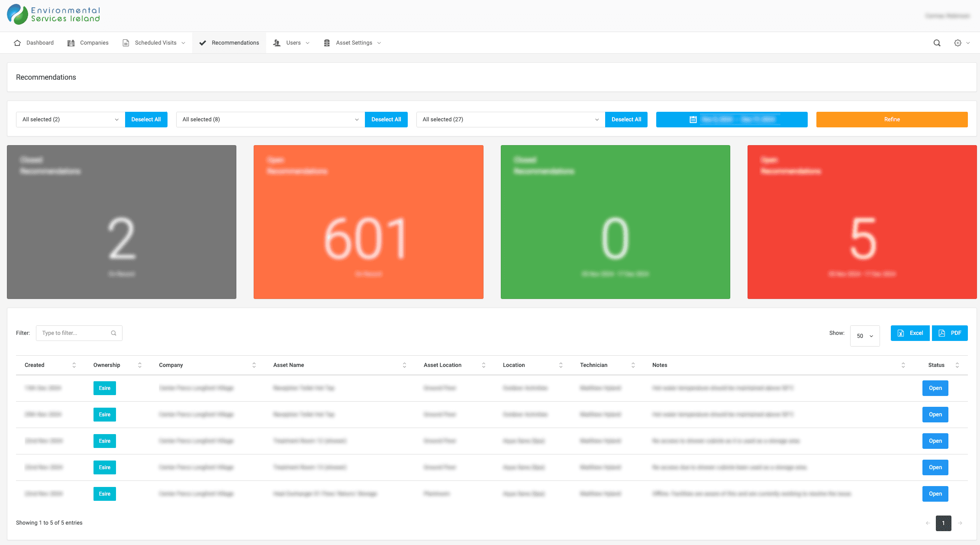Open the Dashboard menu item
The height and width of the screenshot is (545, 980).
34,43
